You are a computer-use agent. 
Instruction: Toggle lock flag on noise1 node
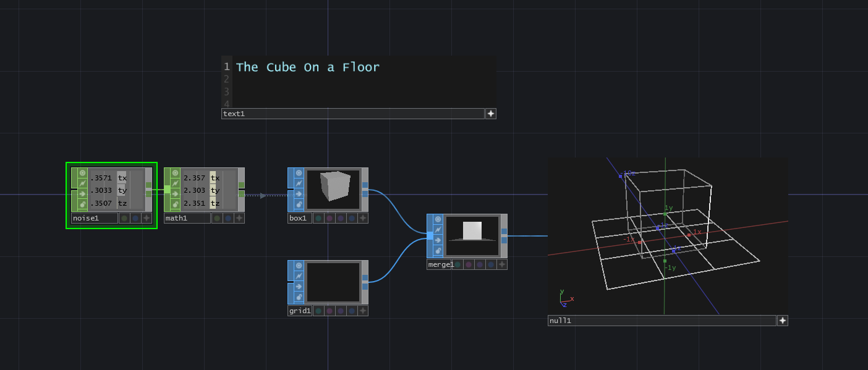[82, 204]
